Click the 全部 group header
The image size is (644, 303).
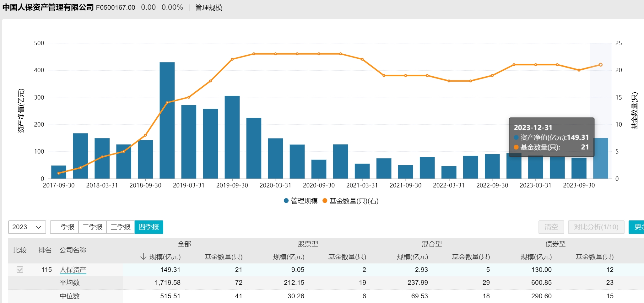184,244
